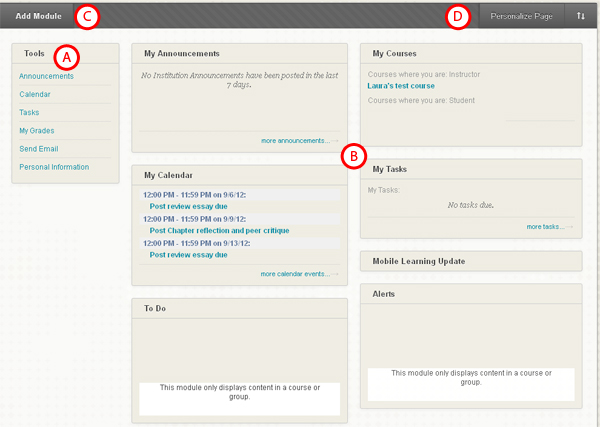The width and height of the screenshot is (600, 427).
Task: Open Personal Information in Tools
Action: (53, 166)
